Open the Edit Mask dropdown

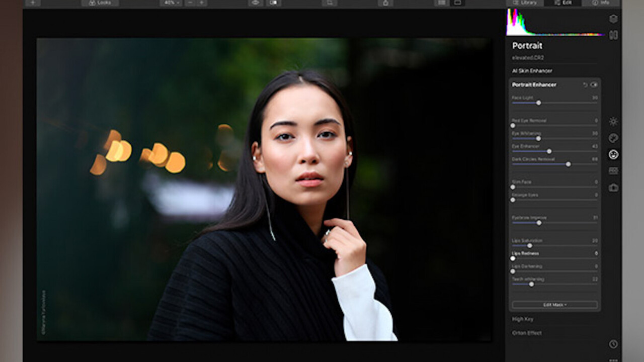(x=554, y=305)
